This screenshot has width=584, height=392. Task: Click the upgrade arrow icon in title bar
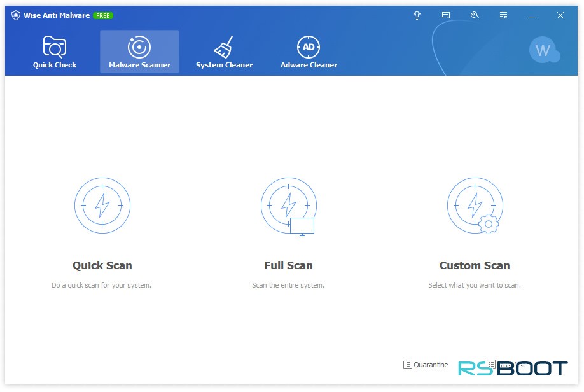[x=417, y=15]
